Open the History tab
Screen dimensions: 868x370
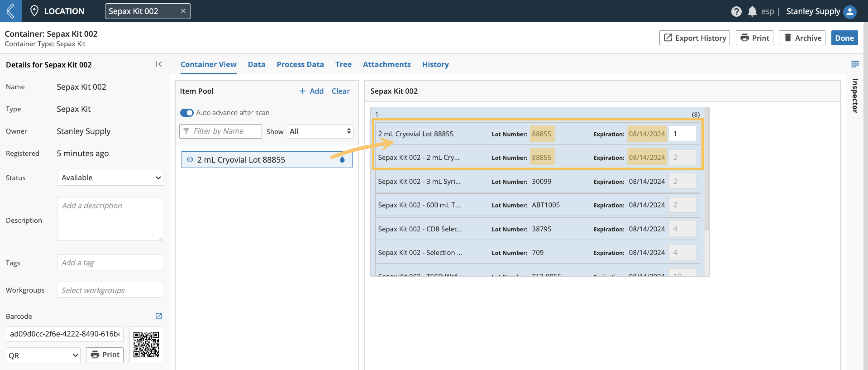point(435,64)
